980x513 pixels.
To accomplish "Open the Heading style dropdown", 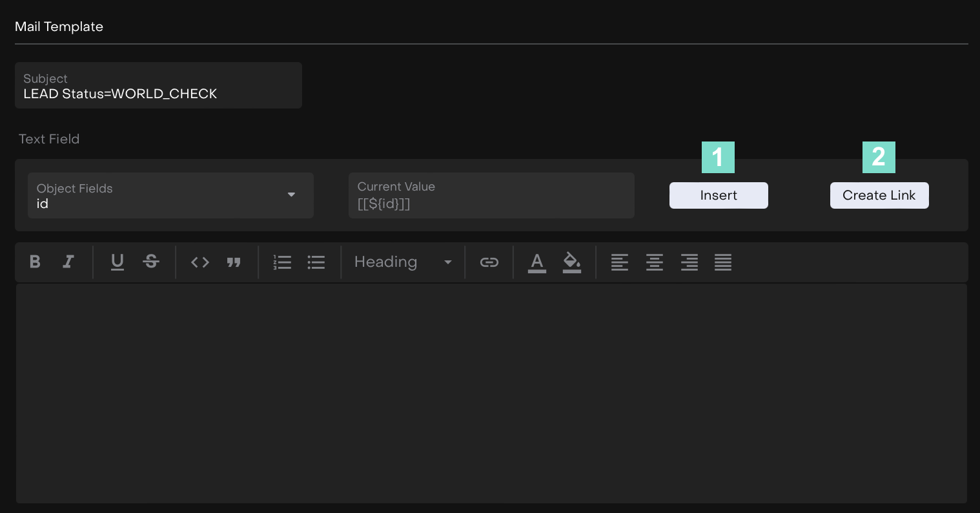I will tap(402, 262).
